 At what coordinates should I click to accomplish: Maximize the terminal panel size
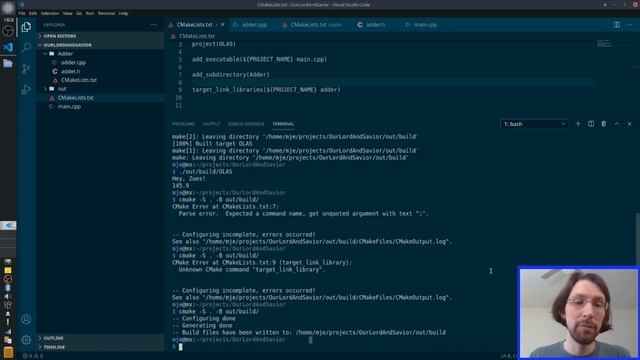[617, 124]
